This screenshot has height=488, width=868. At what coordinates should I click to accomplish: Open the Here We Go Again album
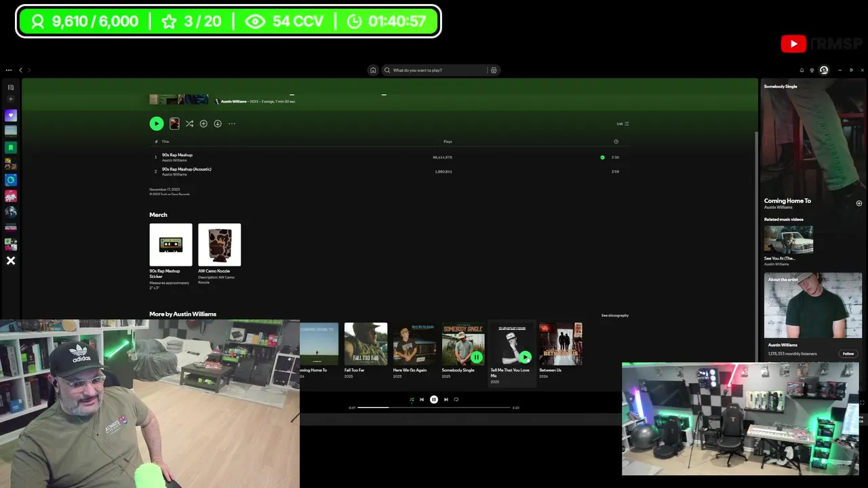coord(414,350)
